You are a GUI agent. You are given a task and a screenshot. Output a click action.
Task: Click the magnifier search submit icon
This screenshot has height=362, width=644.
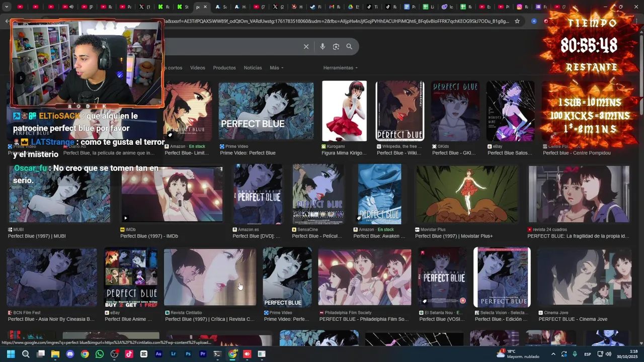pyautogui.click(x=349, y=47)
